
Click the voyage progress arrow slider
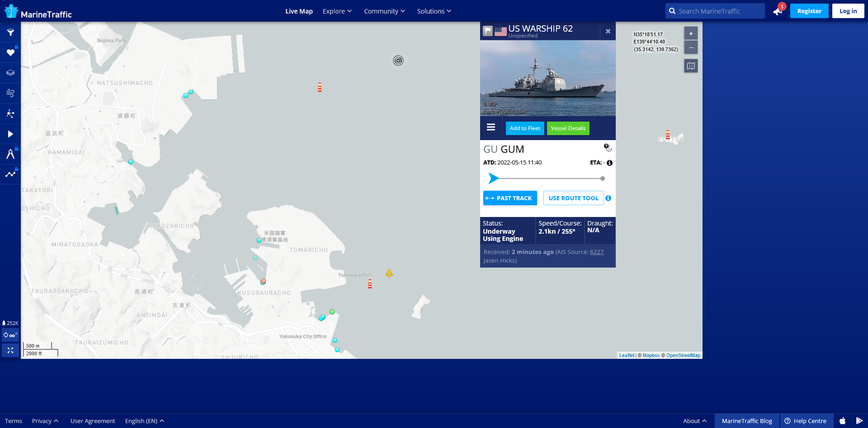coord(494,179)
